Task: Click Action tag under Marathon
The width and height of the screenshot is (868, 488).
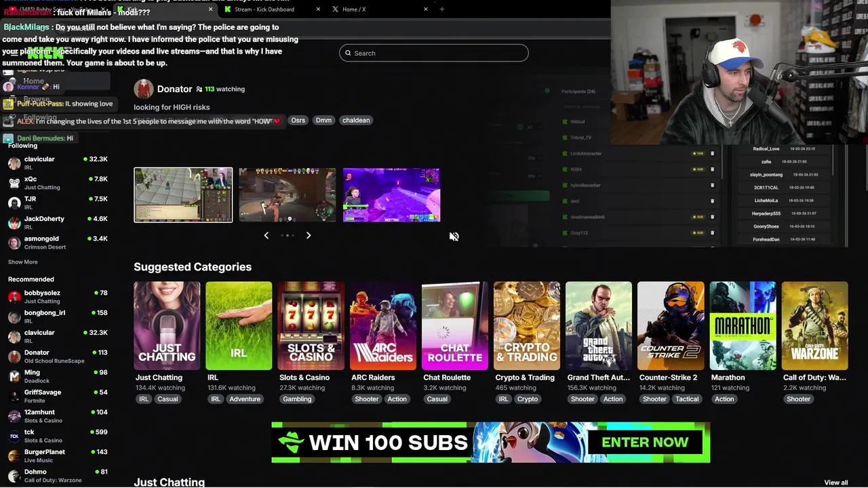Action: tap(724, 399)
